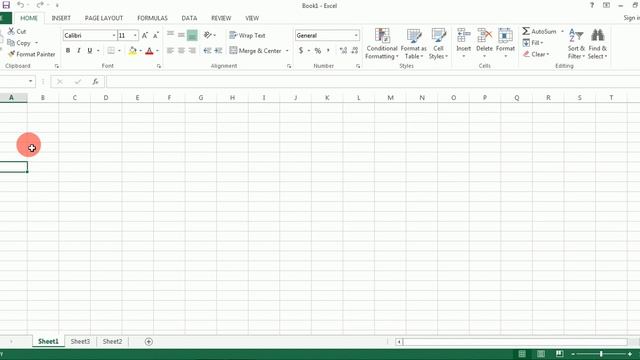Click Merge & Center button
Image resolution: width=640 pixels, height=360 pixels.
click(x=256, y=51)
